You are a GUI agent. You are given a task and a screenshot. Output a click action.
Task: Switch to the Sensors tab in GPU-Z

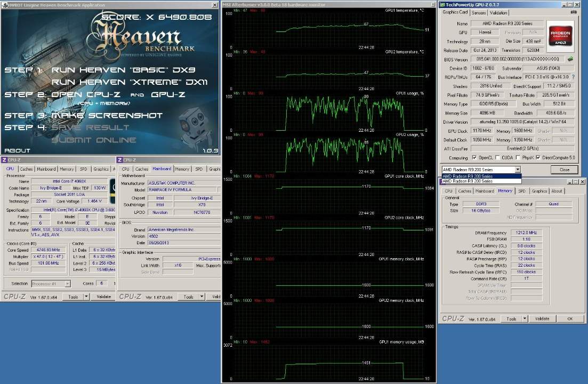(479, 13)
